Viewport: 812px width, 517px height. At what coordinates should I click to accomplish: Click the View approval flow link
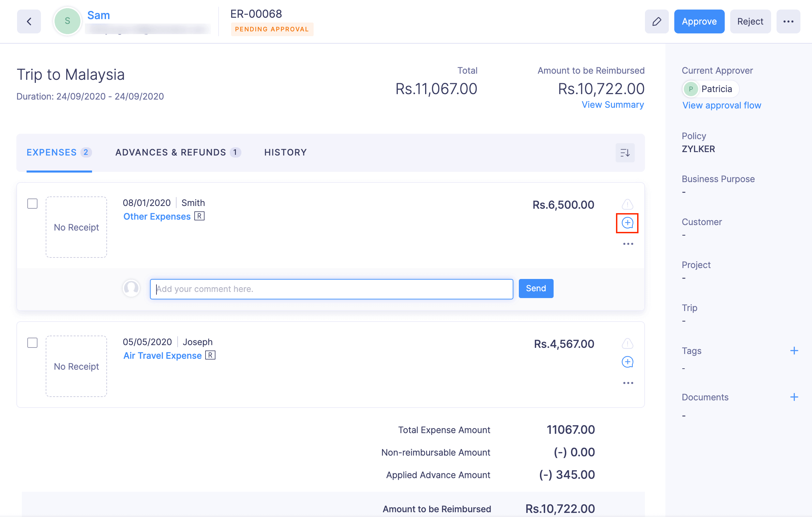[722, 105]
